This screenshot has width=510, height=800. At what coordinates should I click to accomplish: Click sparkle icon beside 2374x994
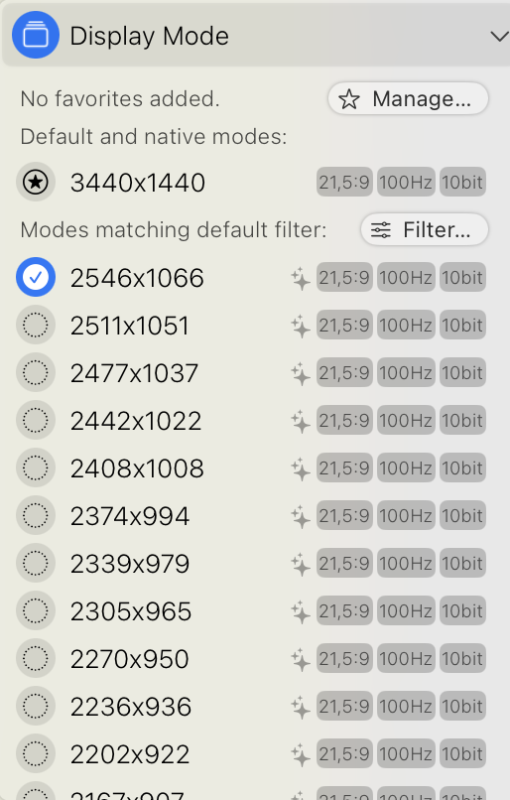coord(300,516)
